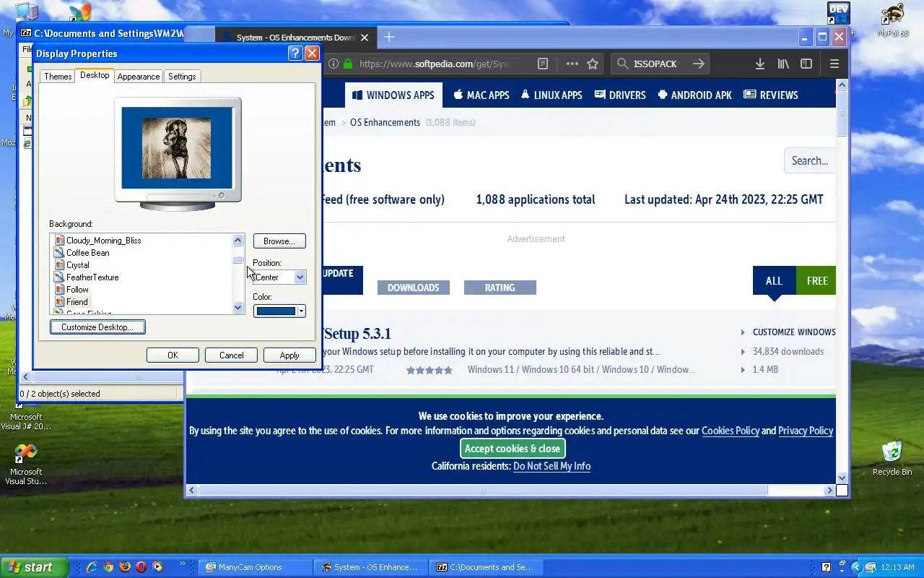The width and height of the screenshot is (924, 578).
Task: Open the browser Library icon
Action: click(x=783, y=64)
